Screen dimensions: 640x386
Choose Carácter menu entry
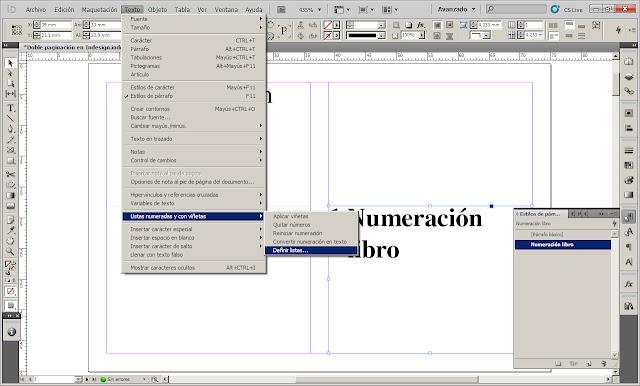click(x=194, y=40)
